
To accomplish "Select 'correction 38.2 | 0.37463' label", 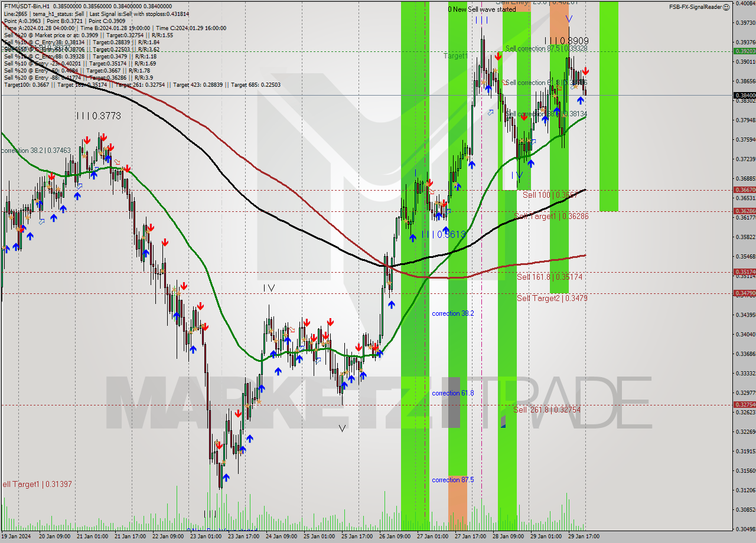I will [x=36, y=151].
